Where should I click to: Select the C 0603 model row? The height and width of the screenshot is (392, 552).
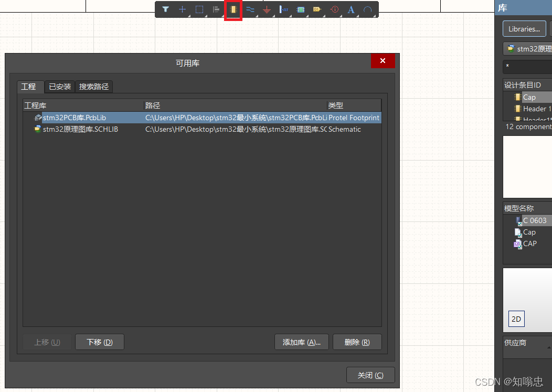coord(533,221)
